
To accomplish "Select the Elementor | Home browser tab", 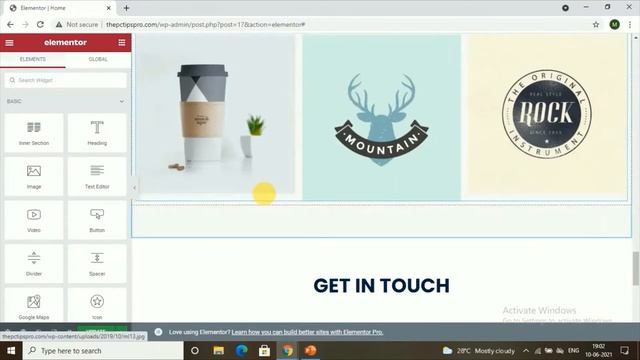I will (59, 8).
